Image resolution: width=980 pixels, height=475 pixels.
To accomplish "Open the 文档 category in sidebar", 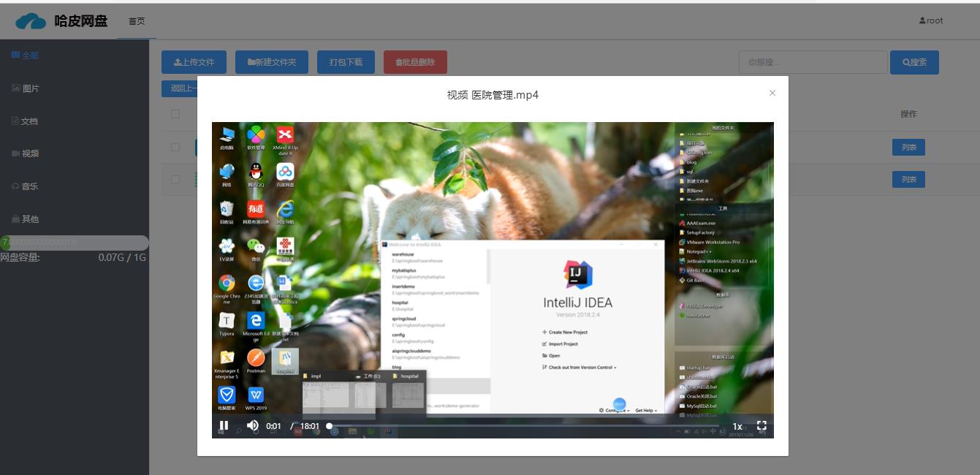I will (x=25, y=121).
